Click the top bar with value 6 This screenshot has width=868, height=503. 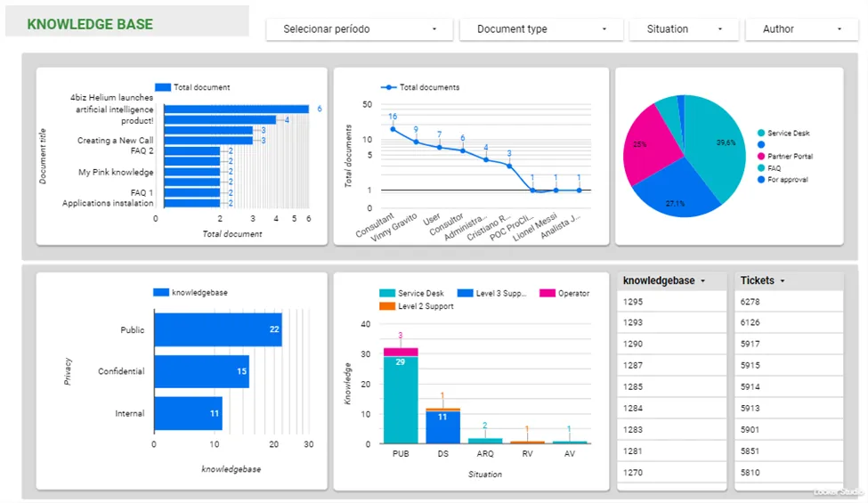pos(237,109)
